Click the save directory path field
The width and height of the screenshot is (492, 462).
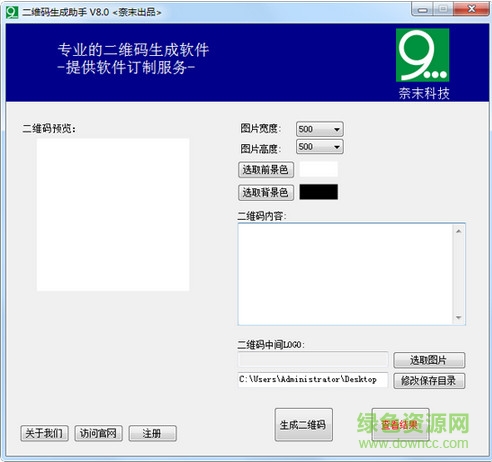point(313,380)
